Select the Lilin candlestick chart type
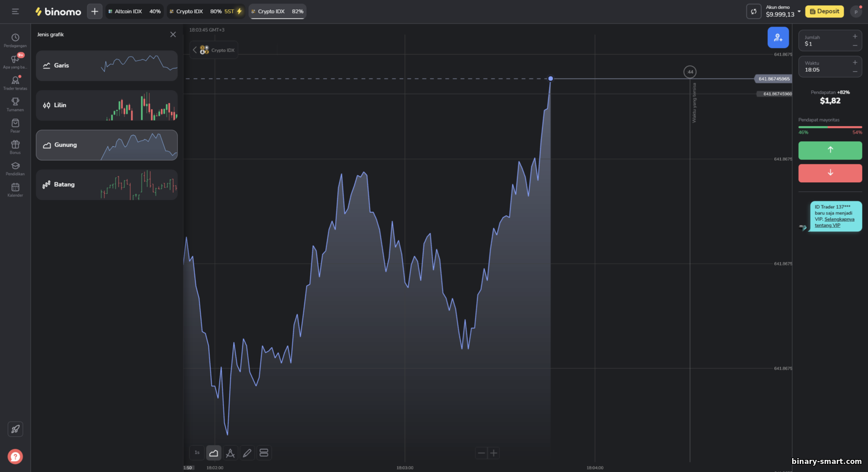This screenshot has width=868, height=472. click(106, 105)
